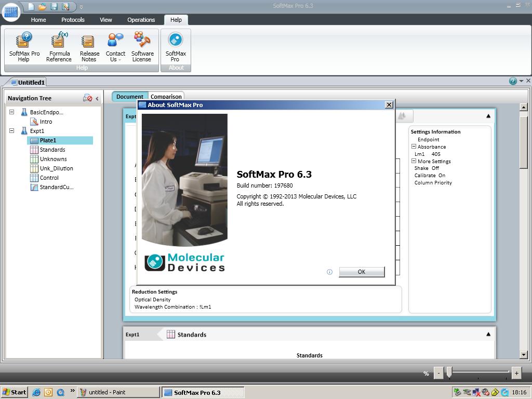Open the quick-access toolbar customize arrow
Viewport: 532px width, 399px height.
pyautogui.click(x=82, y=7)
